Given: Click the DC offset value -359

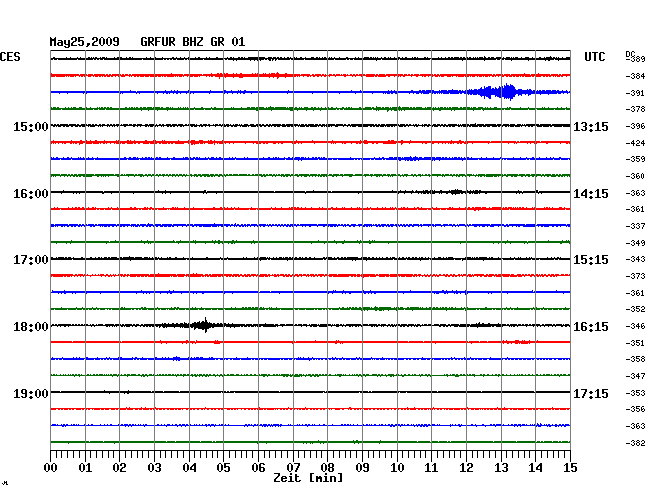Looking at the screenshot, I should coord(635,159).
